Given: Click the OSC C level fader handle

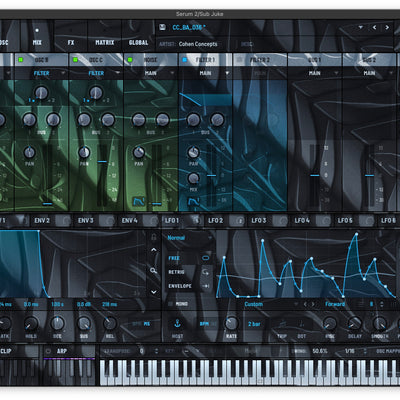Looking at the screenshot, I should pyautogui.click(x=102, y=161).
